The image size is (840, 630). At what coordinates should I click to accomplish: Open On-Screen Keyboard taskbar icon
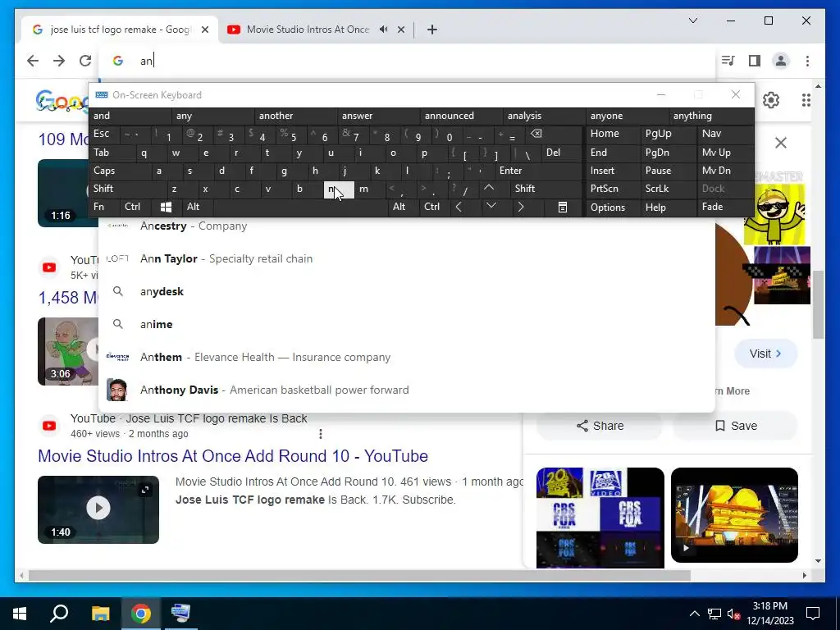click(x=181, y=614)
